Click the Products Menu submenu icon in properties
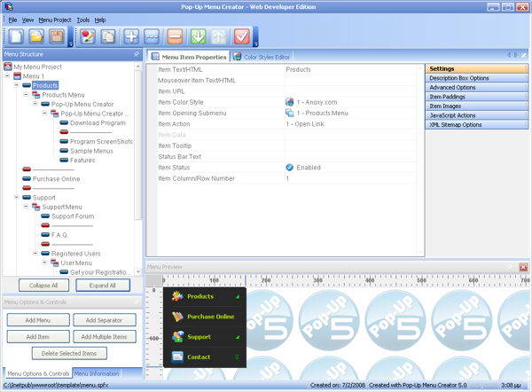532x392 pixels. (289, 113)
